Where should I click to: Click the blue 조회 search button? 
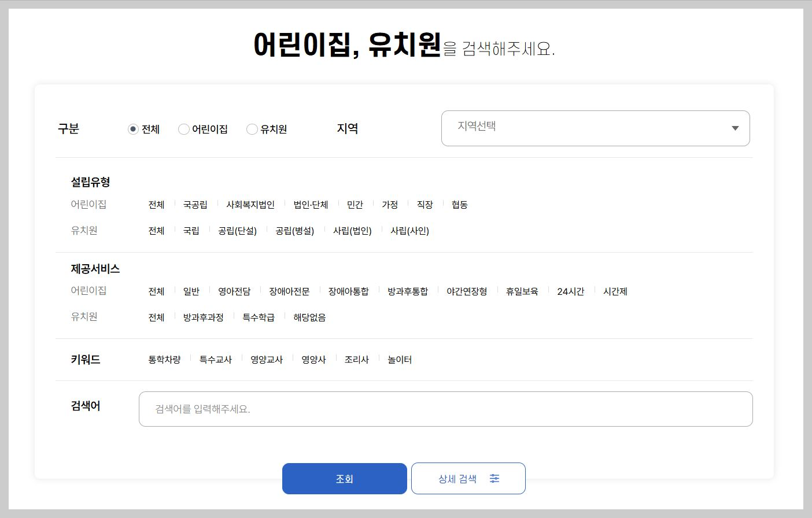coord(344,478)
